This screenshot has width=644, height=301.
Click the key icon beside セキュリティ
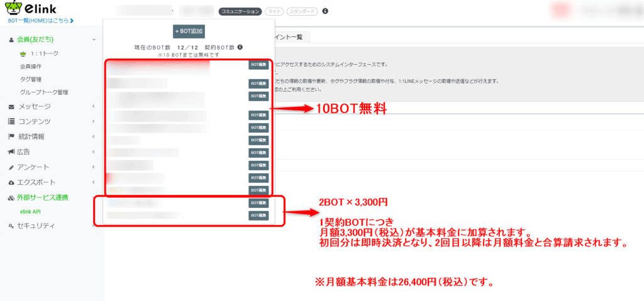[x=11, y=226]
